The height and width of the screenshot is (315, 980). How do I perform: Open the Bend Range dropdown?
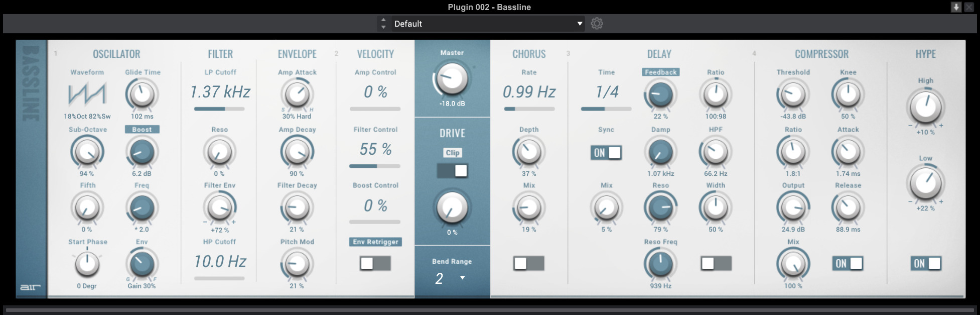click(451, 278)
